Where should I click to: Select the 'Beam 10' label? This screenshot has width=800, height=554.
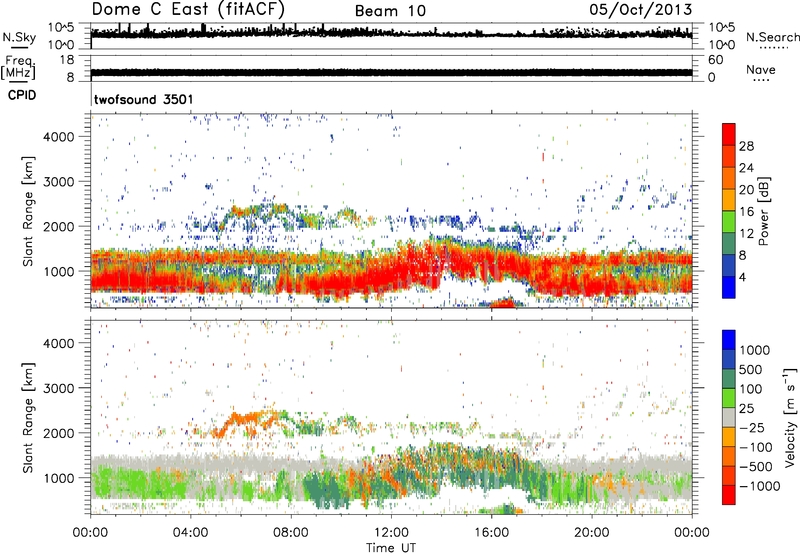click(390, 11)
